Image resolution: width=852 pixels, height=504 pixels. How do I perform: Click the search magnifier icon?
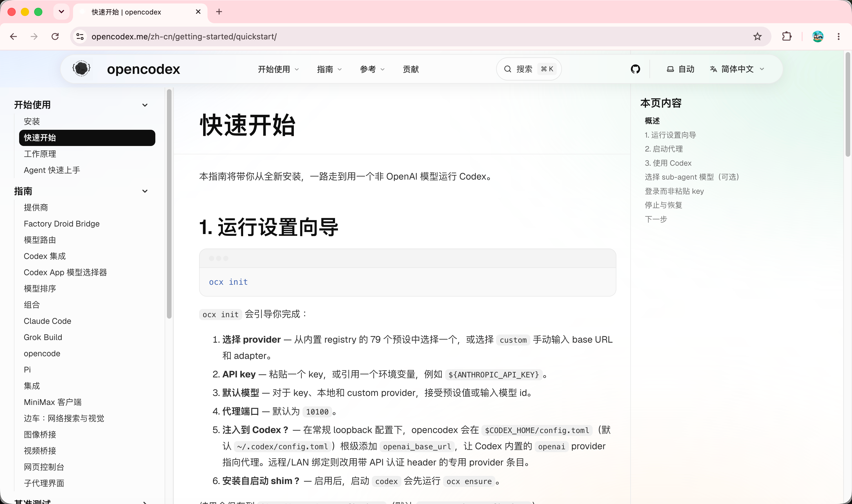click(x=507, y=69)
